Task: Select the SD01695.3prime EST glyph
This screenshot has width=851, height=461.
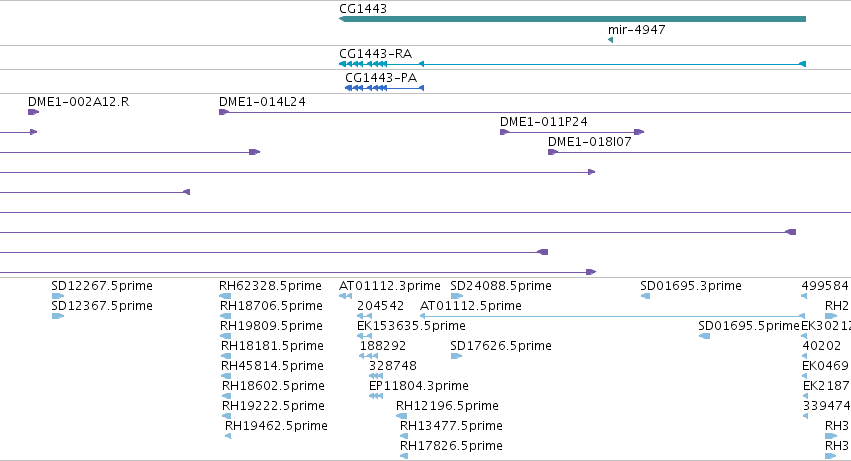Action: (x=645, y=296)
